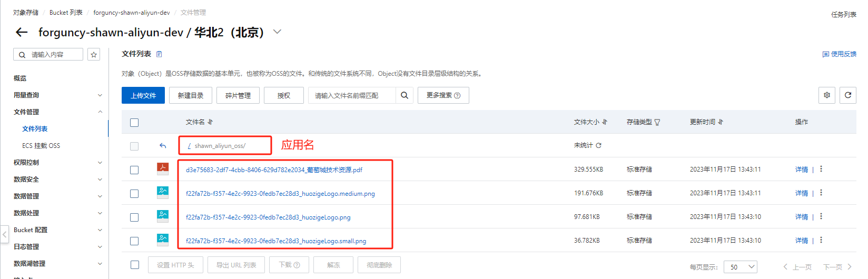Select 文件列表 in sidebar

tap(35, 129)
